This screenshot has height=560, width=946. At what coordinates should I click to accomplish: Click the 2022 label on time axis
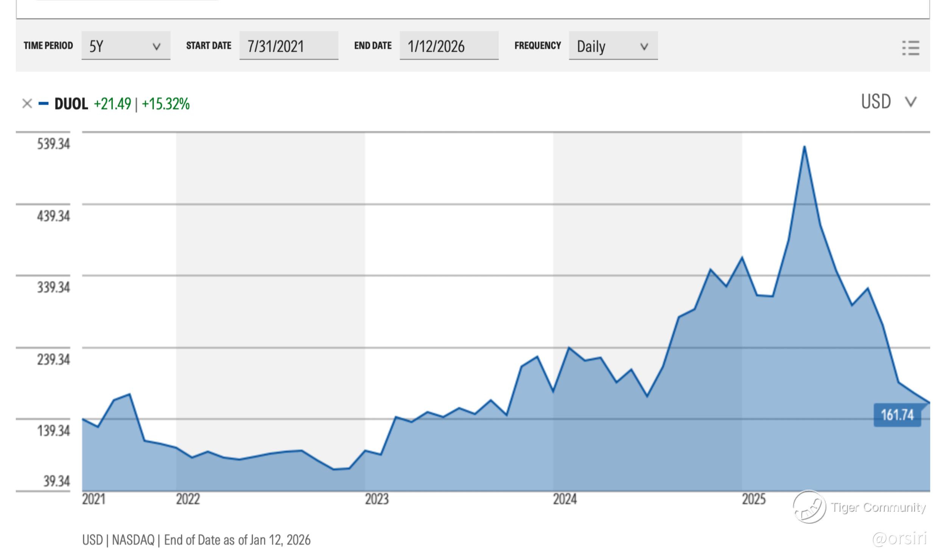point(188,499)
